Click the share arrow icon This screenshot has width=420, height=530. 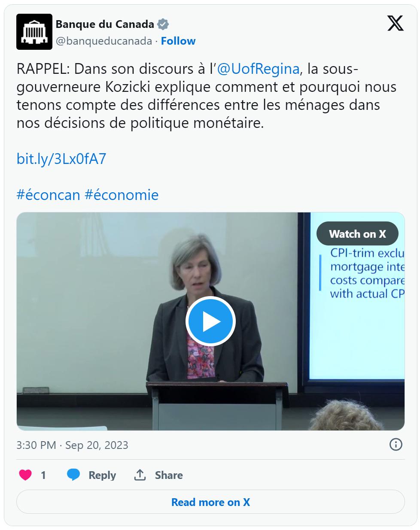(140, 475)
